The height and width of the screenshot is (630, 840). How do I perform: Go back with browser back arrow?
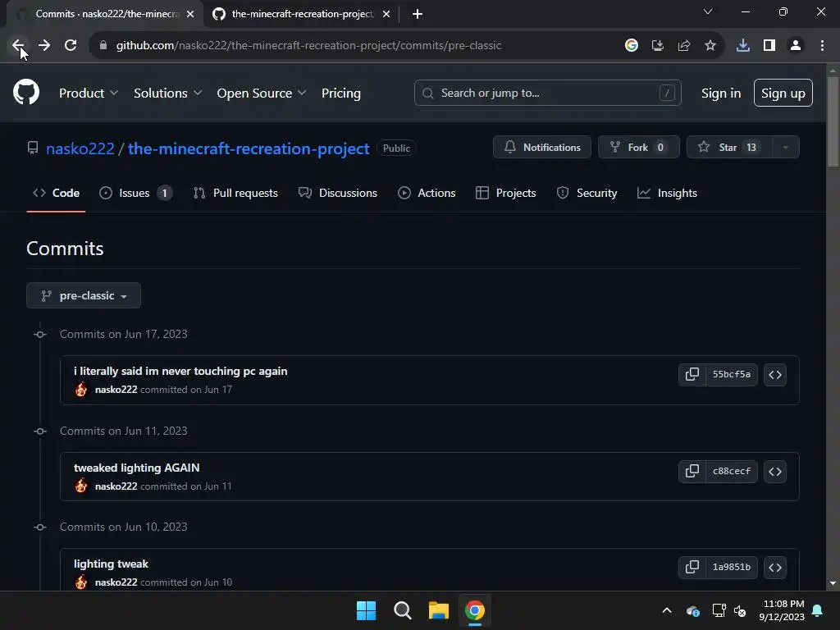(18, 46)
